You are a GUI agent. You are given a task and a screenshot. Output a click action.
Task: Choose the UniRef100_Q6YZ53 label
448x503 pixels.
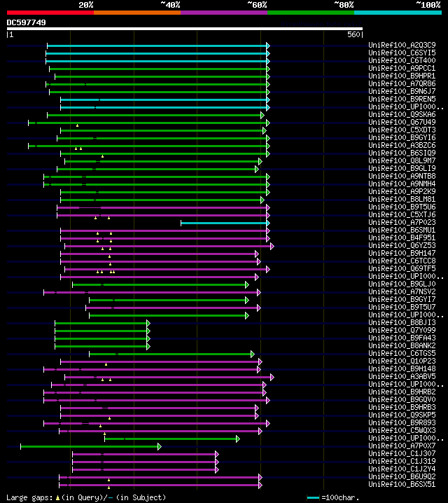[402, 245]
